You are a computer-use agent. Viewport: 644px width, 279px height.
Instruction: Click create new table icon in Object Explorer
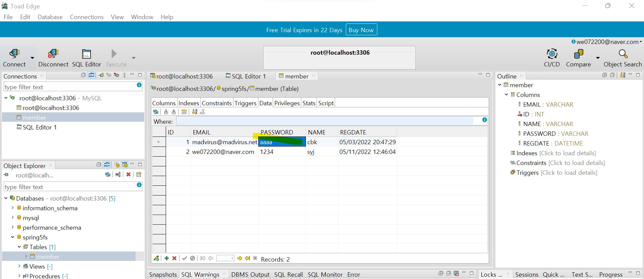point(139,175)
